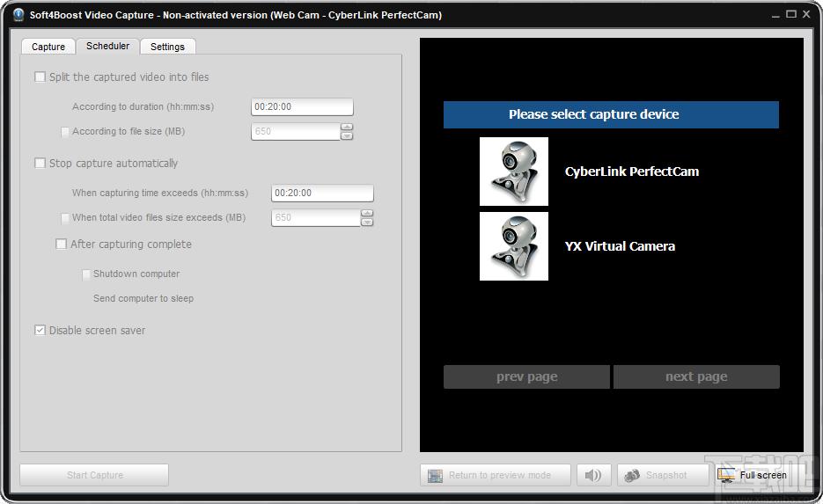Select the Send computer to sleep option
Image resolution: width=823 pixels, height=504 pixels.
click(x=143, y=298)
